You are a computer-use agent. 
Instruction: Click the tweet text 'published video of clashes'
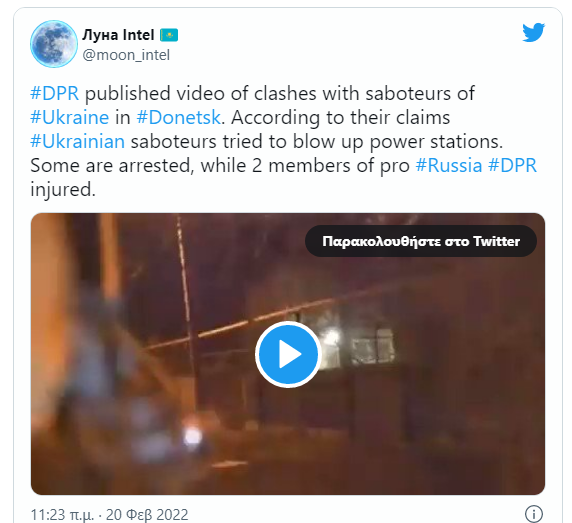pyautogui.click(x=201, y=93)
